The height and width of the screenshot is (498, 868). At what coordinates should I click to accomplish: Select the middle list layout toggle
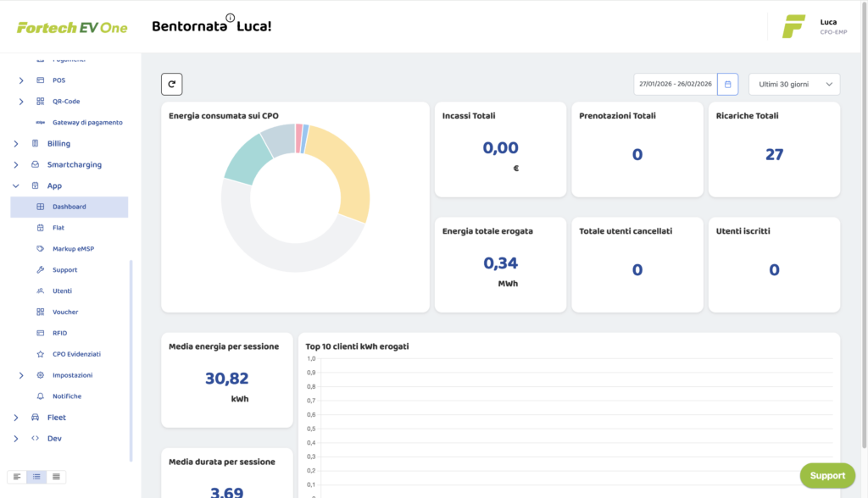pos(36,477)
